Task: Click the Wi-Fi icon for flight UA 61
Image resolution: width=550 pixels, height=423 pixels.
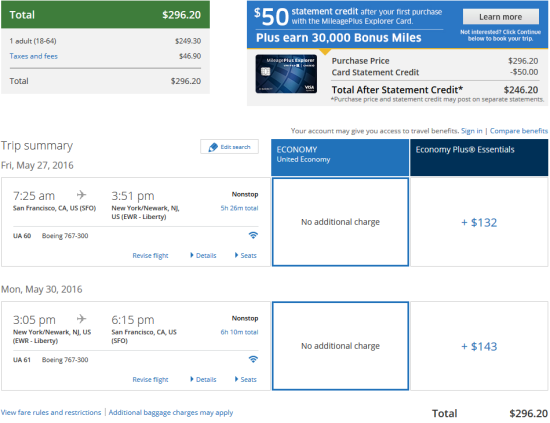Action: (x=253, y=359)
